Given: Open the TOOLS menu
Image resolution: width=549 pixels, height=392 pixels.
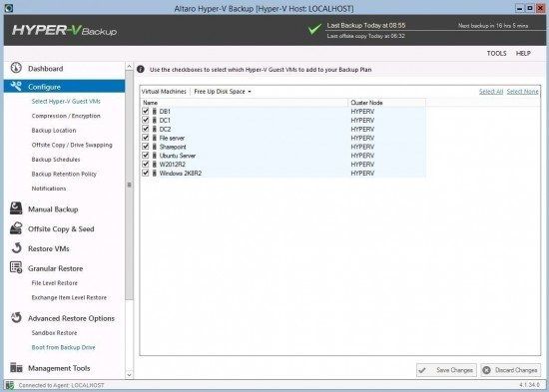Looking at the screenshot, I should point(496,53).
